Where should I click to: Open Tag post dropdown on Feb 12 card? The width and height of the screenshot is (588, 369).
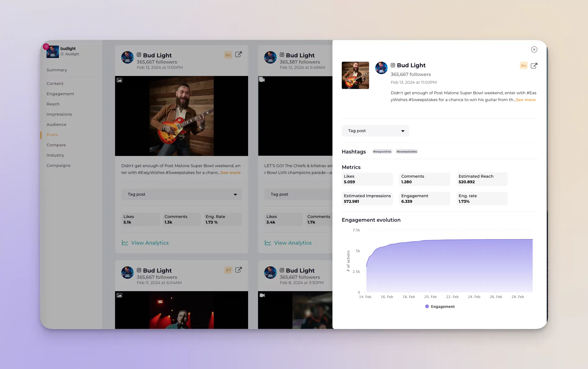click(x=298, y=194)
